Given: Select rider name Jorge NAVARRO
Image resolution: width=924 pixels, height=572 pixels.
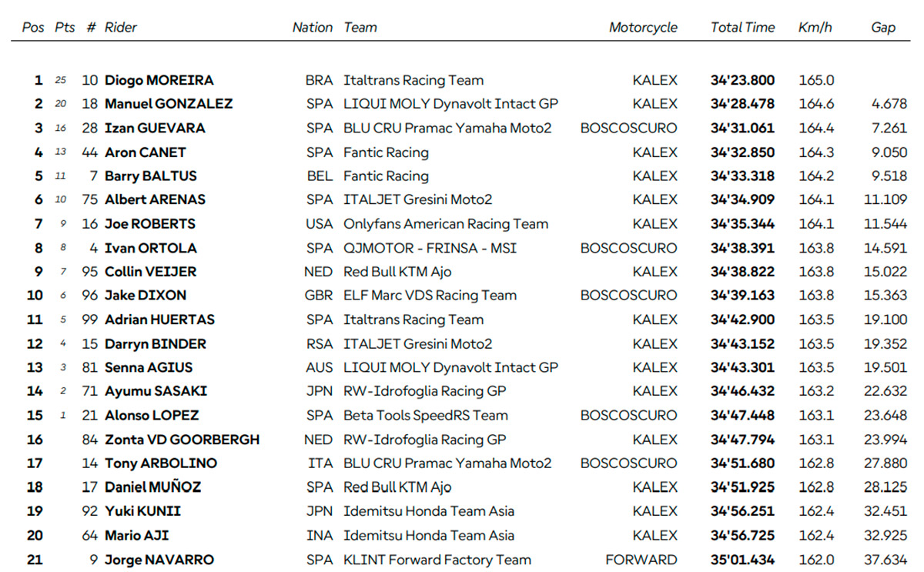Looking at the screenshot, I should 159,560.
